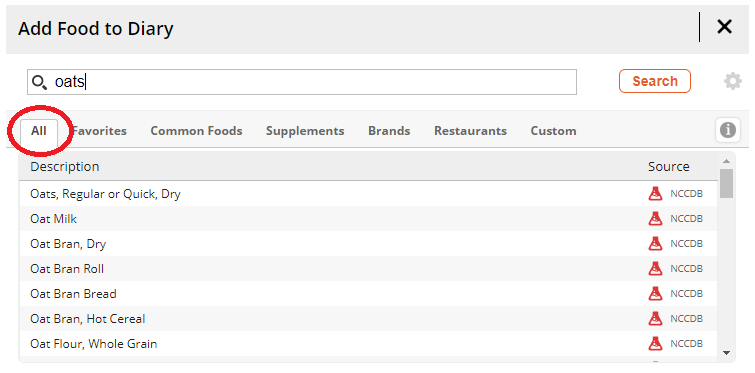This screenshot has width=755, height=373.
Task: Click flask icon for Oat Bran Bread
Action: point(655,294)
